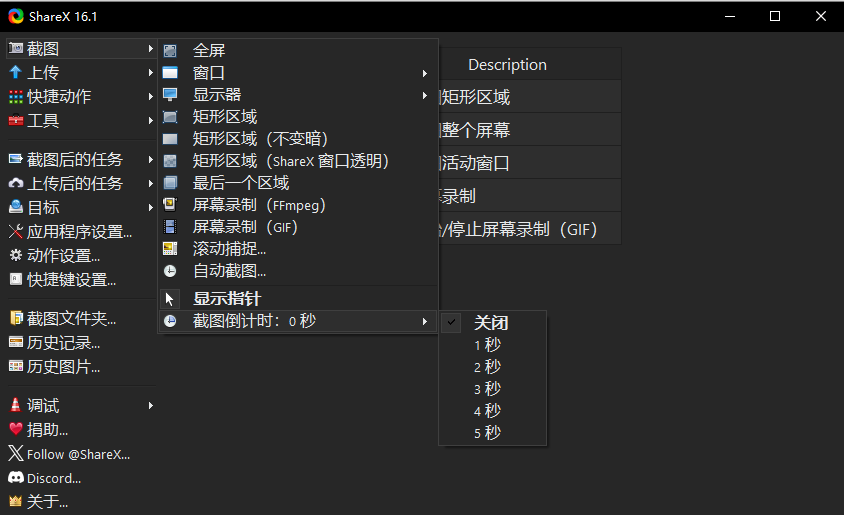The width and height of the screenshot is (844, 515).
Task: Click the 矩形区域 region capture icon
Action: pos(170,117)
